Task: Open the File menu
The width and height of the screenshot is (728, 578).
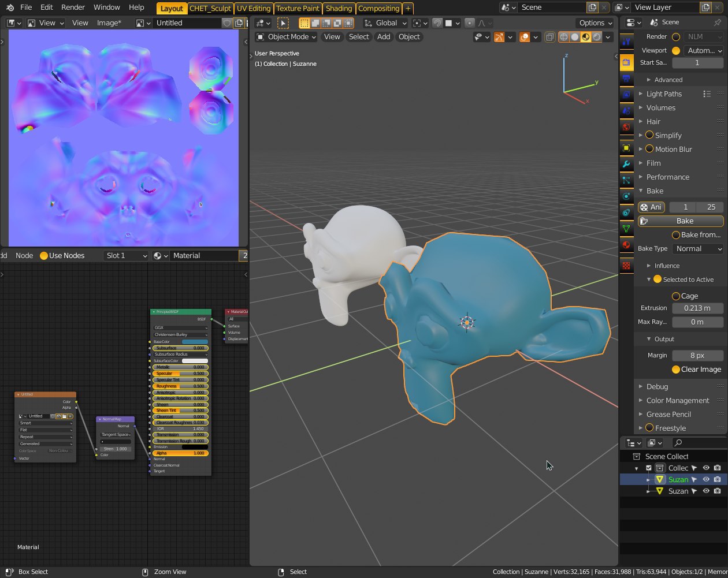Action: [x=26, y=8]
